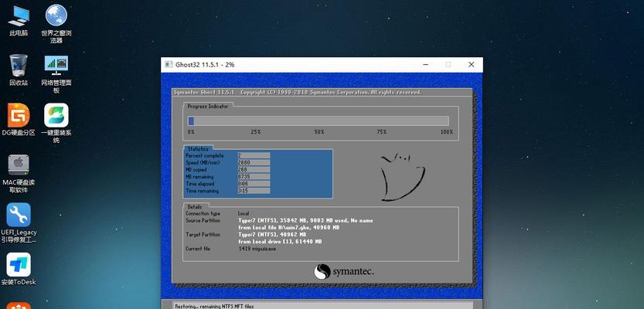Click the ghost mascot drawing
Screen dimensions: 644x309
tap(402, 177)
